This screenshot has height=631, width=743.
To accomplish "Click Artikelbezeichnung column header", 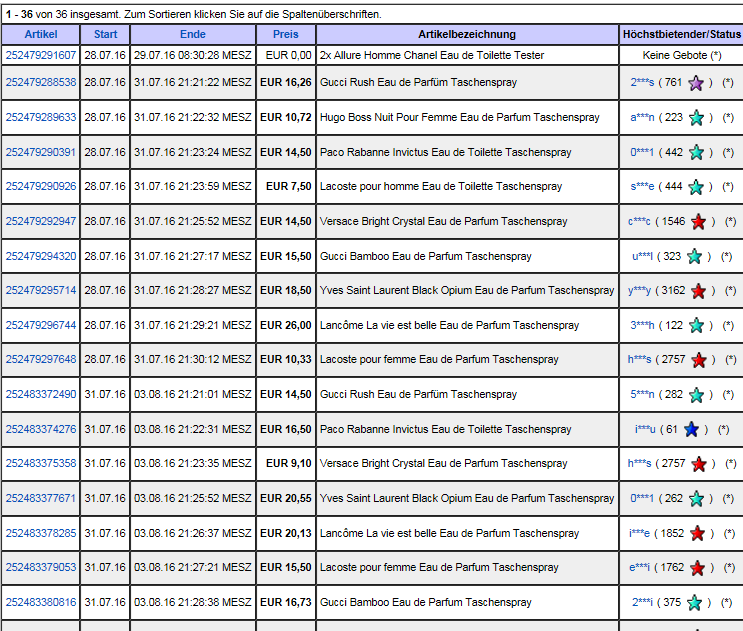I will pyautogui.click(x=467, y=34).
